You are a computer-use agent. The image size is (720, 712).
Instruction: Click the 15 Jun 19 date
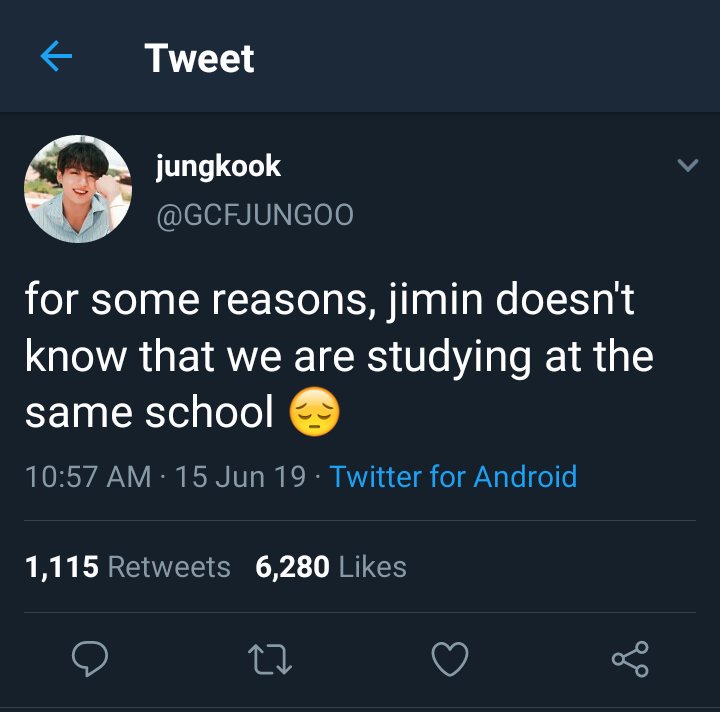pos(240,476)
